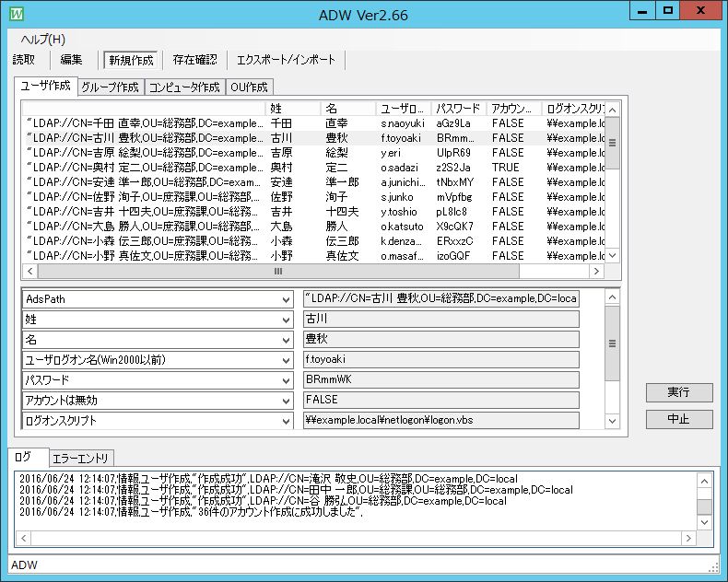Click the user list horizontal scrollbar thumb
This screenshot has width=728, height=582.
coord(278,272)
